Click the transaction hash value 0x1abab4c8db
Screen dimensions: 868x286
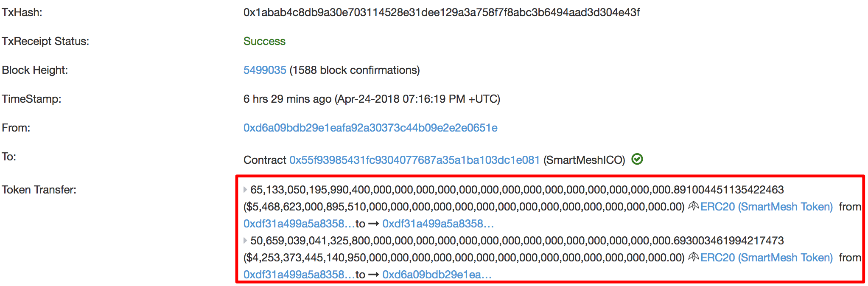point(441,12)
